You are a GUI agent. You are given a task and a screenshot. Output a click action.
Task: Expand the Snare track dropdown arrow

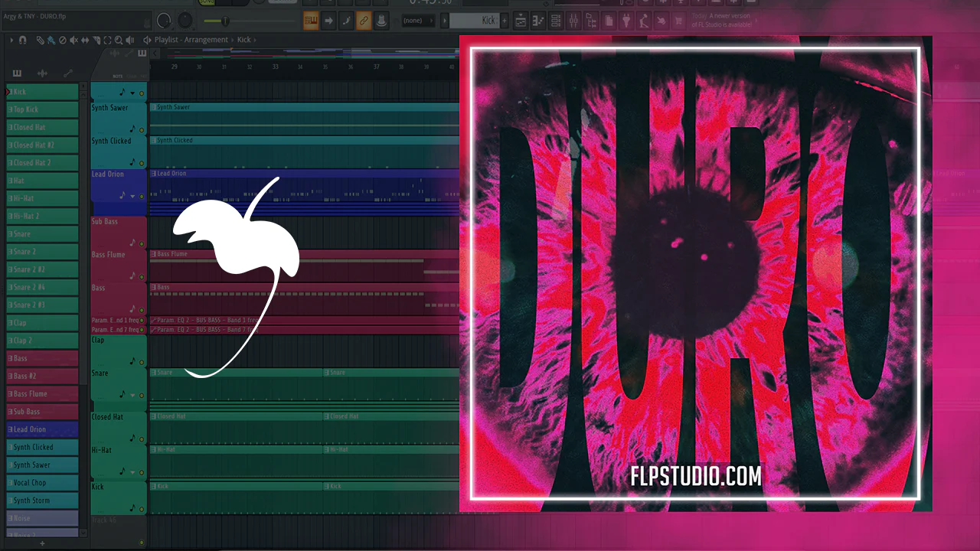tap(132, 396)
